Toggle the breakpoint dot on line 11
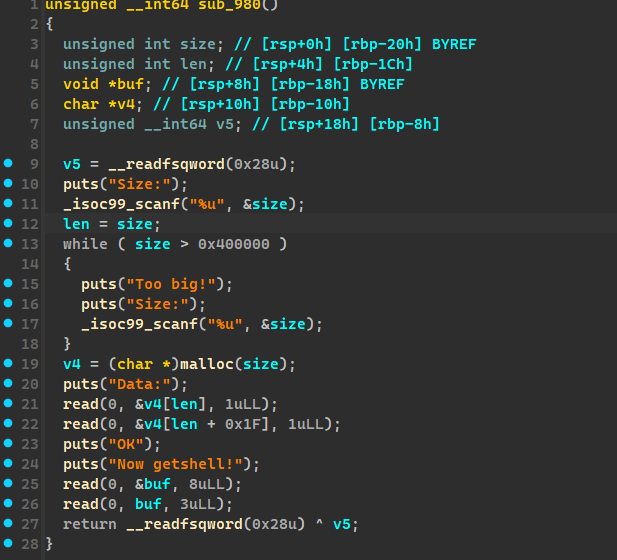 point(9,204)
